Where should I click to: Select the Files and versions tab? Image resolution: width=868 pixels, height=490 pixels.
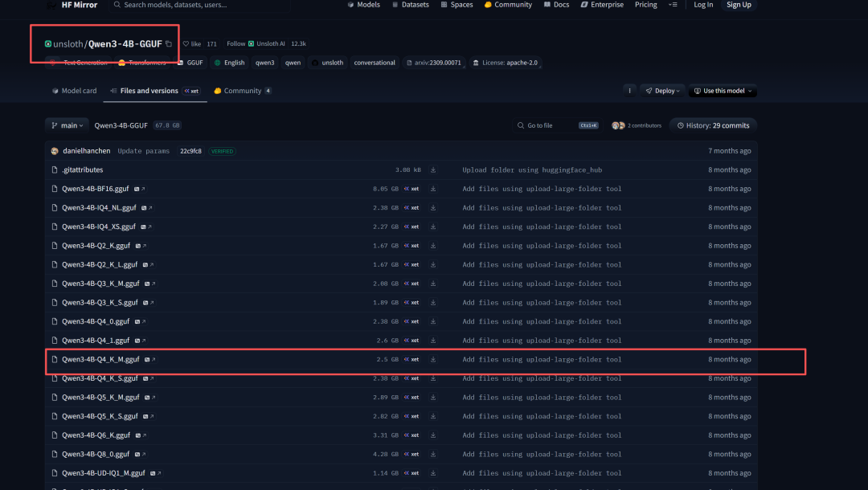tap(155, 91)
